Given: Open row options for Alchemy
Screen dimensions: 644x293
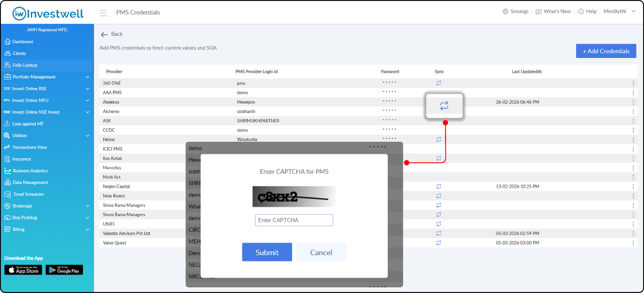Looking at the screenshot, I should (633, 112).
